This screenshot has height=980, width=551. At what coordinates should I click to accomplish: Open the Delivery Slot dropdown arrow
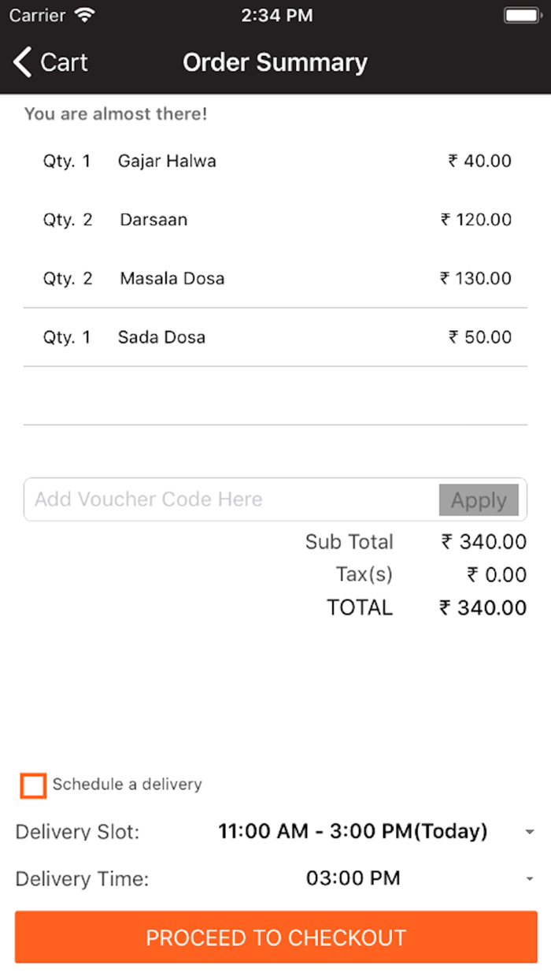point(530,832)
